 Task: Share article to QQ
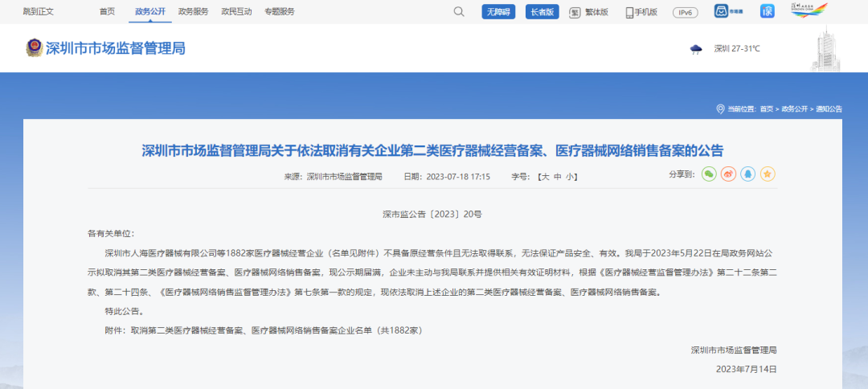click(x=747, y=174)
